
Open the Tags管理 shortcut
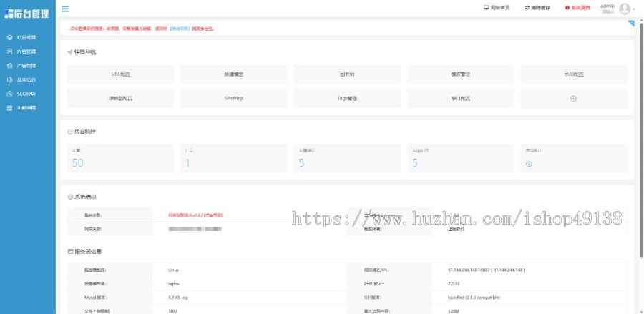pos(347,99)
